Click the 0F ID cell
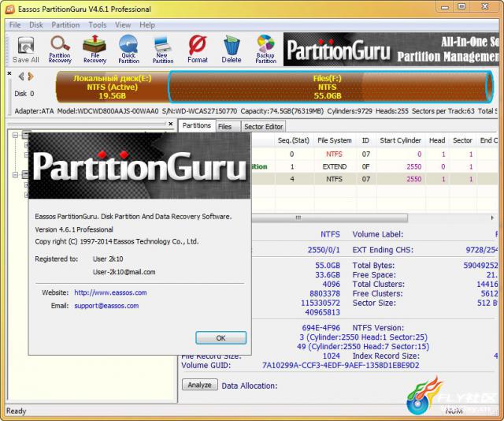The image size is (504, 421). [x=365, y=166]
